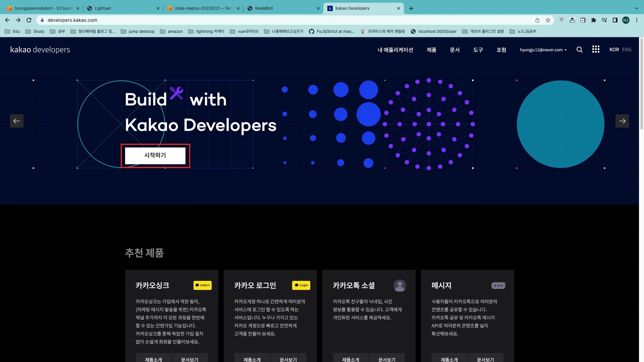Viewport: 644px width, 362px height.
Task: Open the Study bookmark folder
Action: pyautogui.click(x=35, y=32)
